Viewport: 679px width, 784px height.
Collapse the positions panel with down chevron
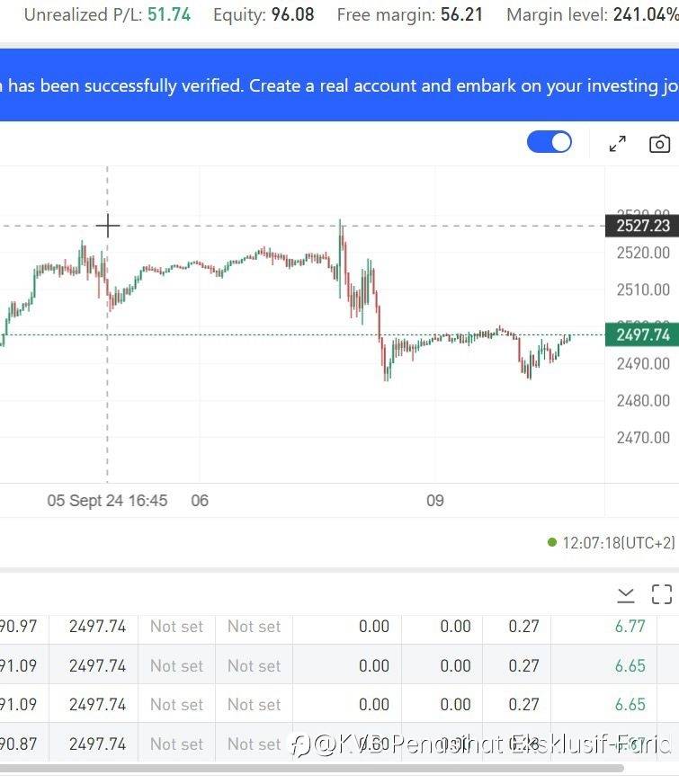pyautogui.click(x=626, y=594)
